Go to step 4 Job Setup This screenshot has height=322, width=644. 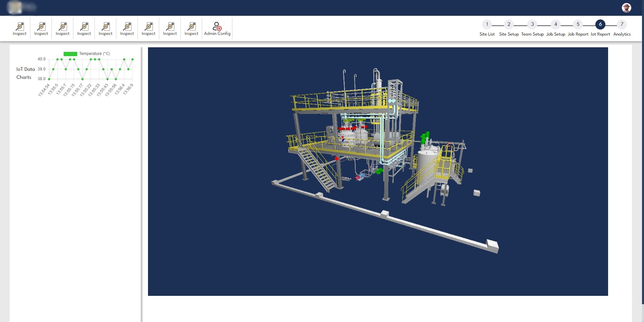point(556,28)
